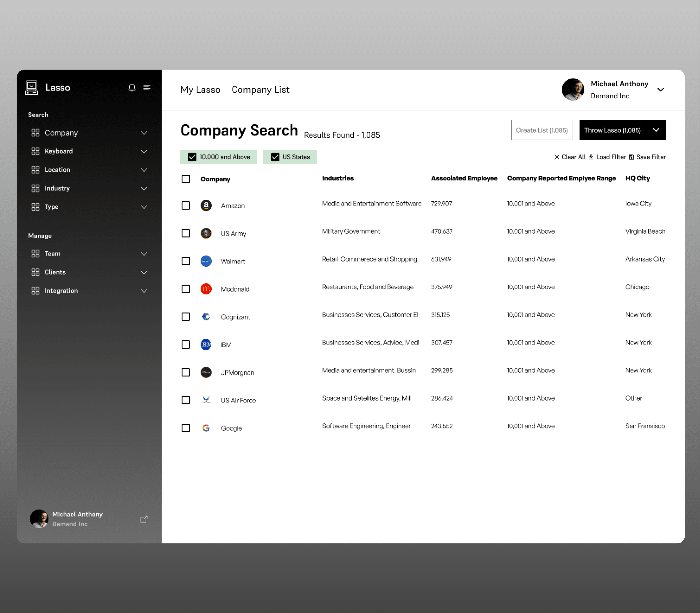
Task: Click the grid icon beside Company
Action: [35, 133]
